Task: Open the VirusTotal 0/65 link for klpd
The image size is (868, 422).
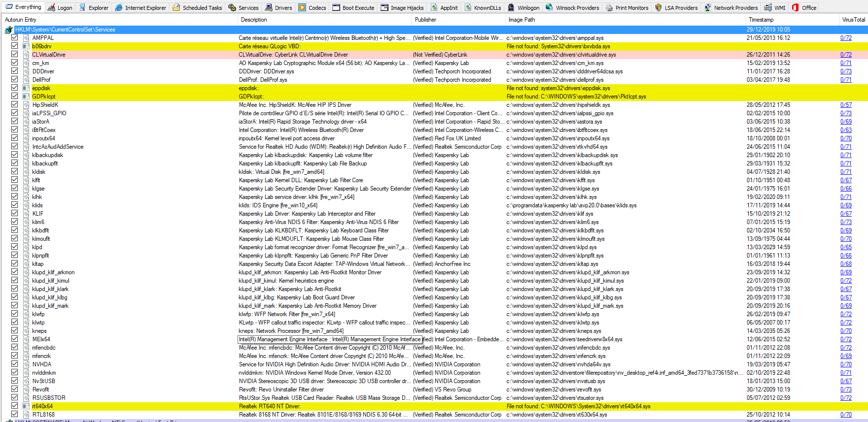Action: coord(846,247)
